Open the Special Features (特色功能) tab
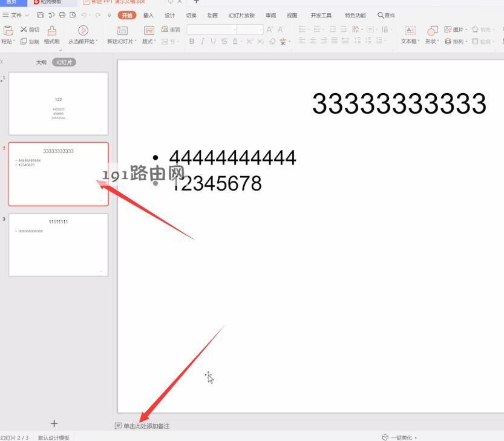 point(355,15)
